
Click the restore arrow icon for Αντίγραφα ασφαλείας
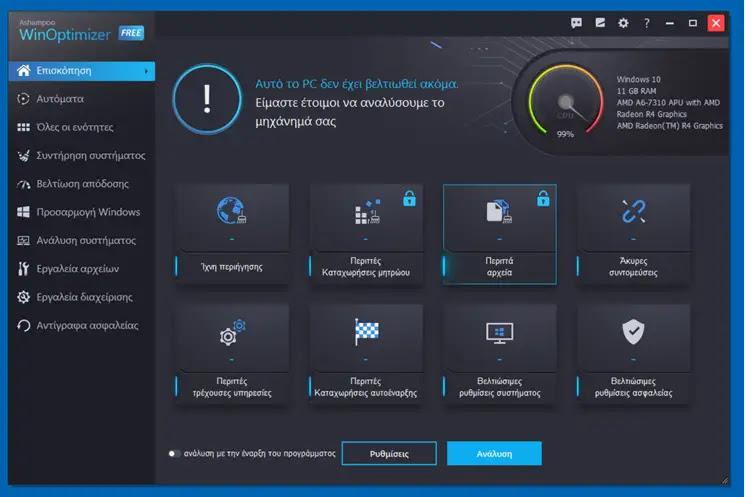pyautogui.click(x=23, y=325)
